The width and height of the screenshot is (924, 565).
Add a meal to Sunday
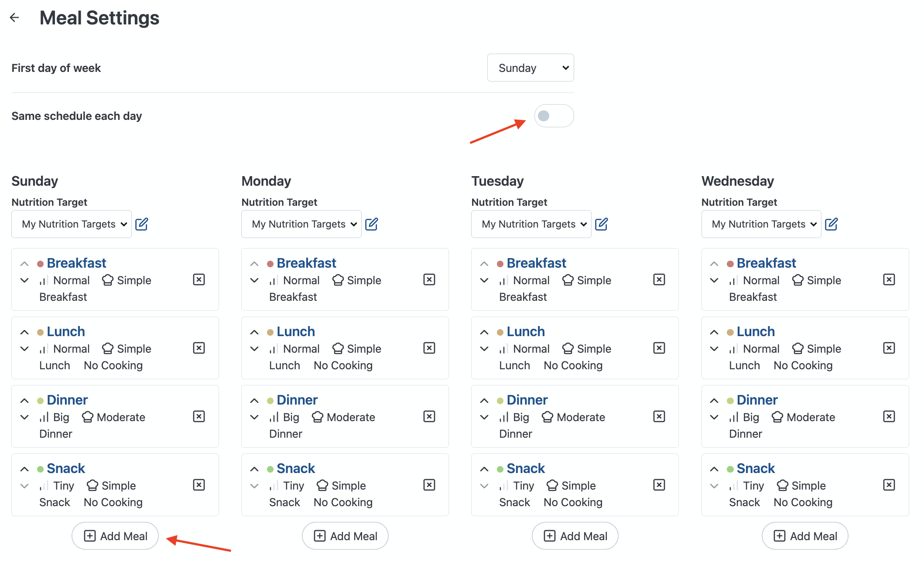coord(115,536)
